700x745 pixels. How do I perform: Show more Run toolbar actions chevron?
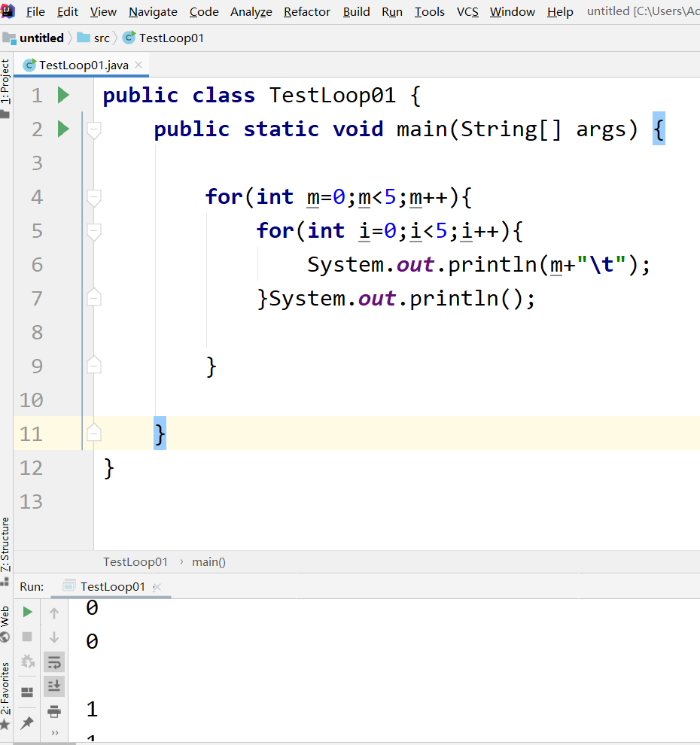55,733
